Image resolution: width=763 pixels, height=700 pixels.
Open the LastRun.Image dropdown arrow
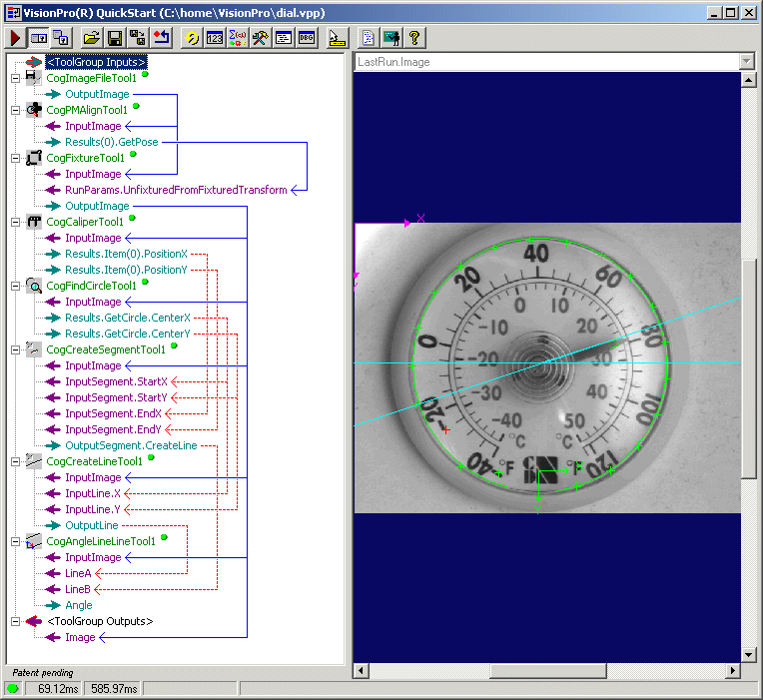tap(747, 61)
